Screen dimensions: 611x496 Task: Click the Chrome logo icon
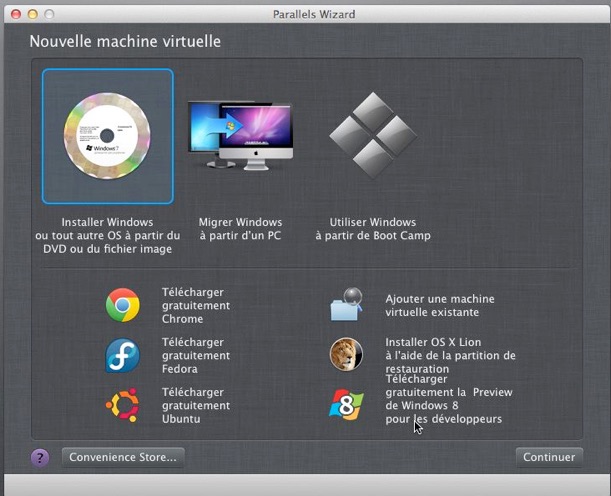tap(123, 305)
